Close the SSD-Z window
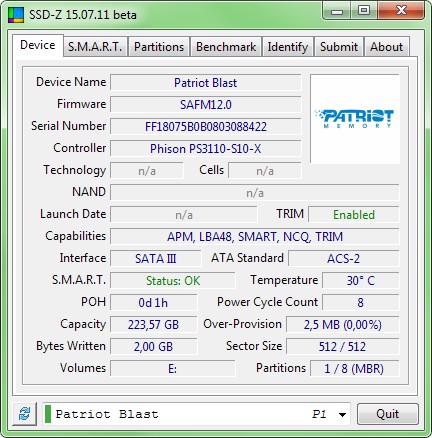Image resolution: width=432 pixels, height=438 pixels. (401, 11)
